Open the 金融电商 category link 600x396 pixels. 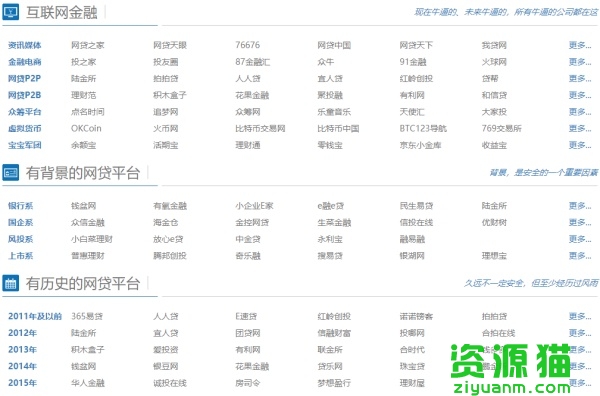click(x=24, y=62)
